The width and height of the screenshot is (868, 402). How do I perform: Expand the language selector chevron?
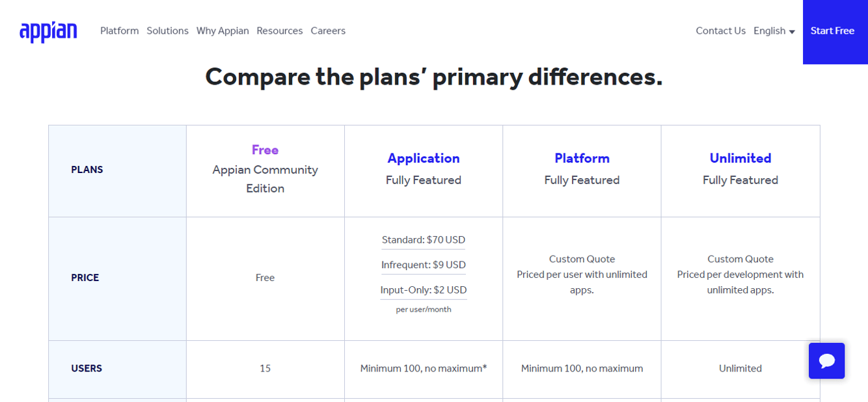click(x=791, y=31)
